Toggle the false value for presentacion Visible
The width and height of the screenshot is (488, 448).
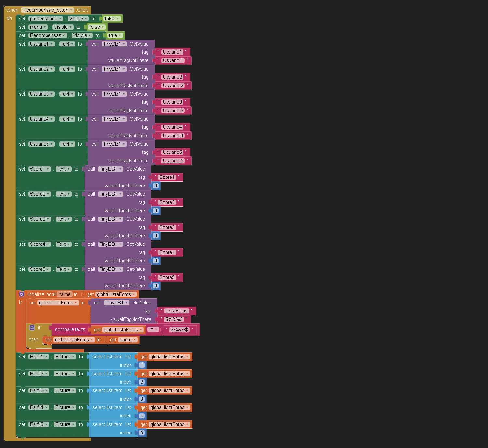click(x=112, y=19)
